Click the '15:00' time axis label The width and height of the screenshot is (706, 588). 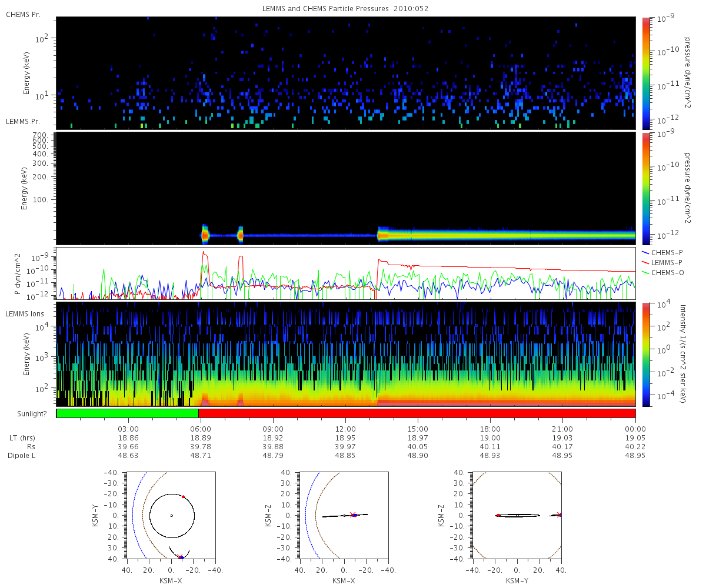418,429
